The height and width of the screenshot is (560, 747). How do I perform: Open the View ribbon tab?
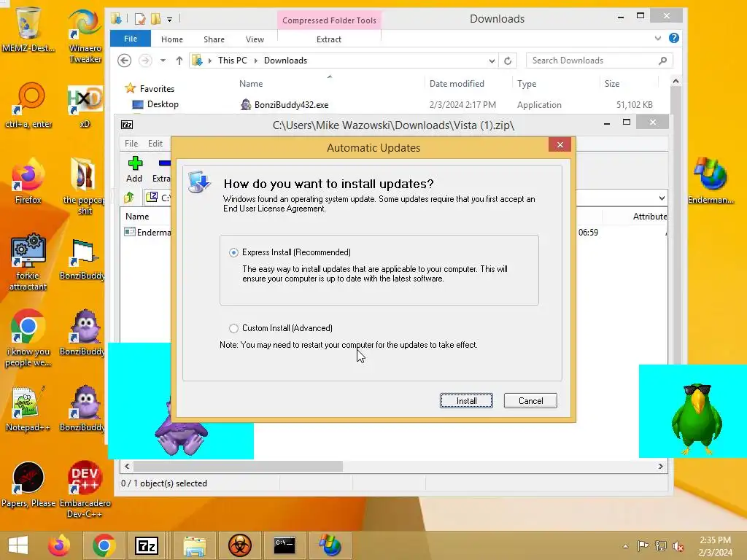(x=255, y=39)
